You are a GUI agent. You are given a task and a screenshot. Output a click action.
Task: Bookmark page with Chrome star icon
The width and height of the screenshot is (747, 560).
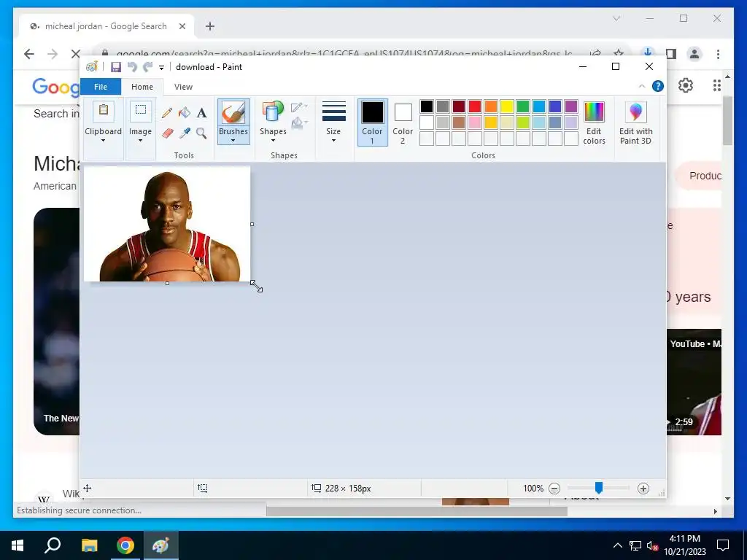[619, 53]
